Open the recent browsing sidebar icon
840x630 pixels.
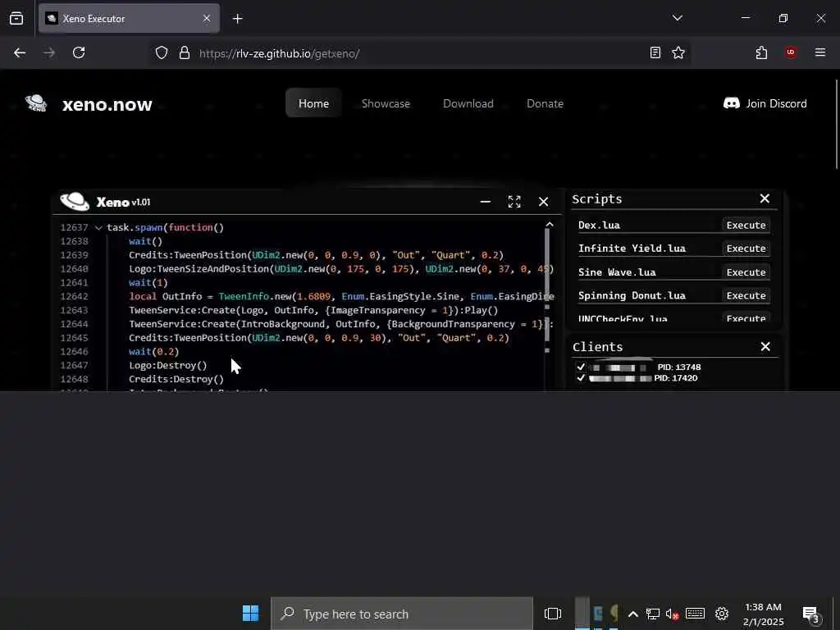pyautogui.click(x=16, y=18)
